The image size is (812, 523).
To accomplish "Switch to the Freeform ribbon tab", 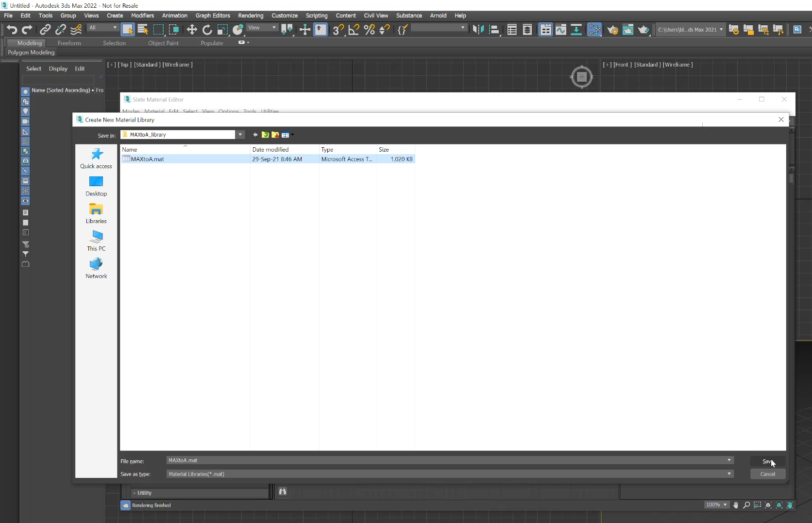I will 69,43.
